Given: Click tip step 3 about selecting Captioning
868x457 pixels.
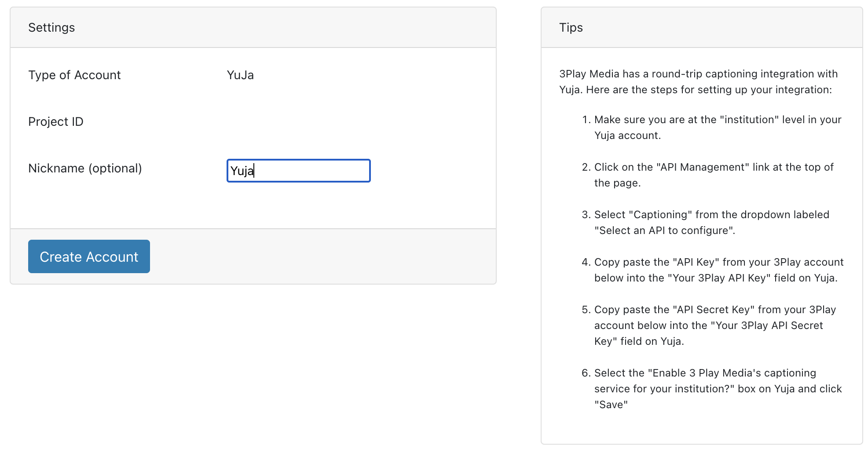Looking at the screenshot, I should [712, 223].
